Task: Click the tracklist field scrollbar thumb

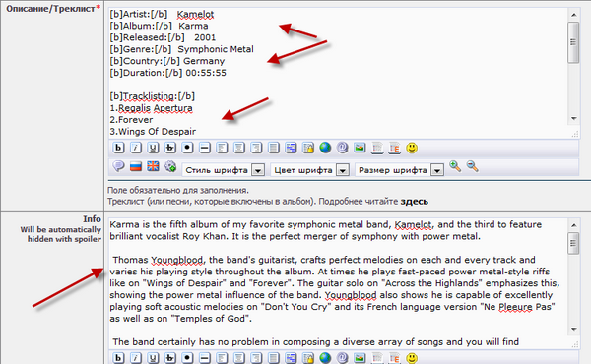Action: click(x=573, y=42)
